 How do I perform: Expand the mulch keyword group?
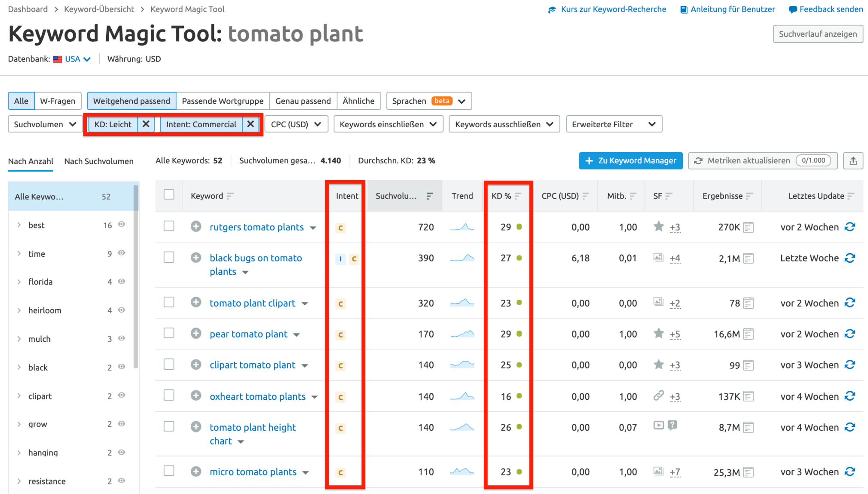tap(19, 339)
